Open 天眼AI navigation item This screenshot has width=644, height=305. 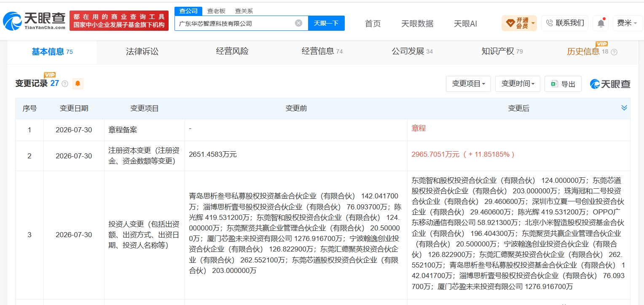[x=465, y=24]
